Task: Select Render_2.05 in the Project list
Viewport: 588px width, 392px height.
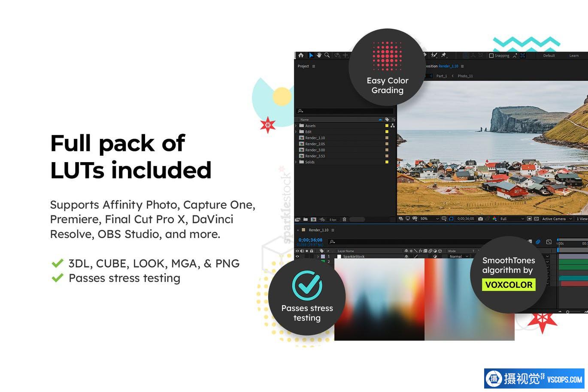Action: [x=315, y=144]
